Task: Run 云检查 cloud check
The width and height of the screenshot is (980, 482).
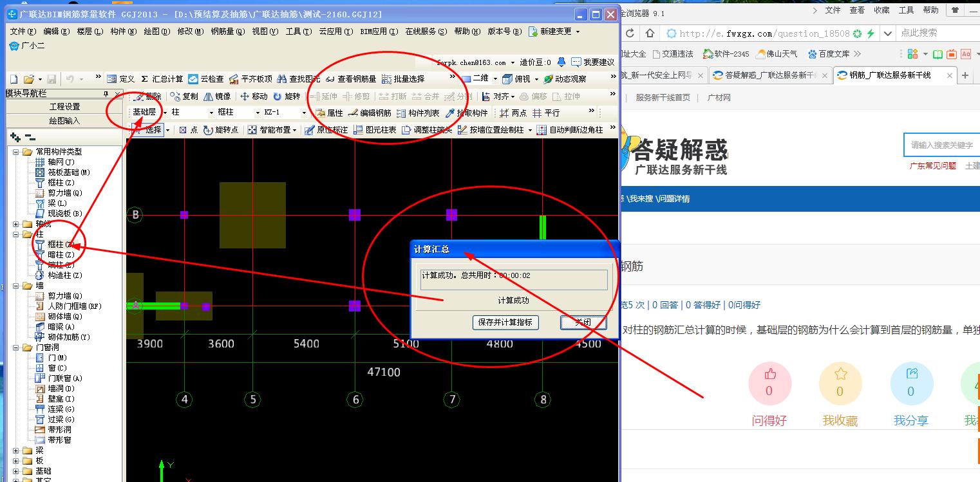Action: (x=206, y=79)
